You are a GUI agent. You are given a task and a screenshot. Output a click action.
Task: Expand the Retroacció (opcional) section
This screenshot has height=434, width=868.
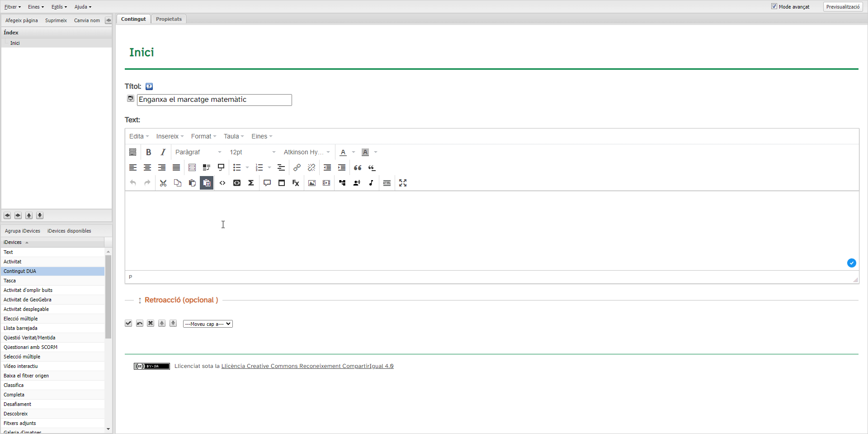click(181, 300)
